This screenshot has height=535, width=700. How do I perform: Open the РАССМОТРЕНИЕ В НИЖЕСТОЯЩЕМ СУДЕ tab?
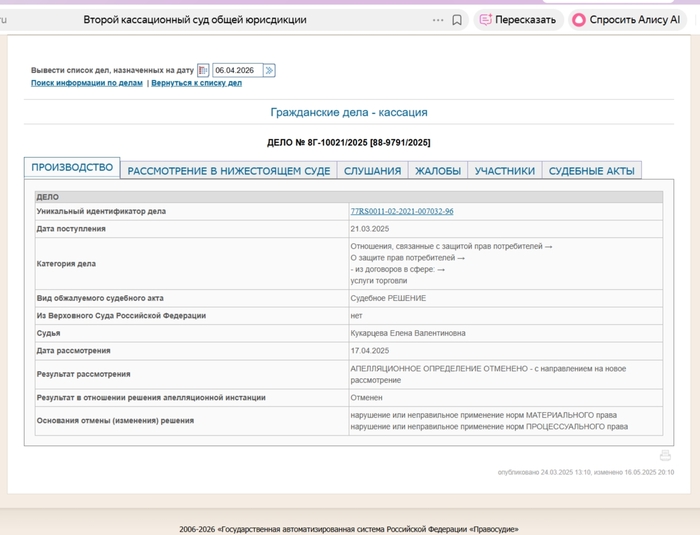point(229,171)
